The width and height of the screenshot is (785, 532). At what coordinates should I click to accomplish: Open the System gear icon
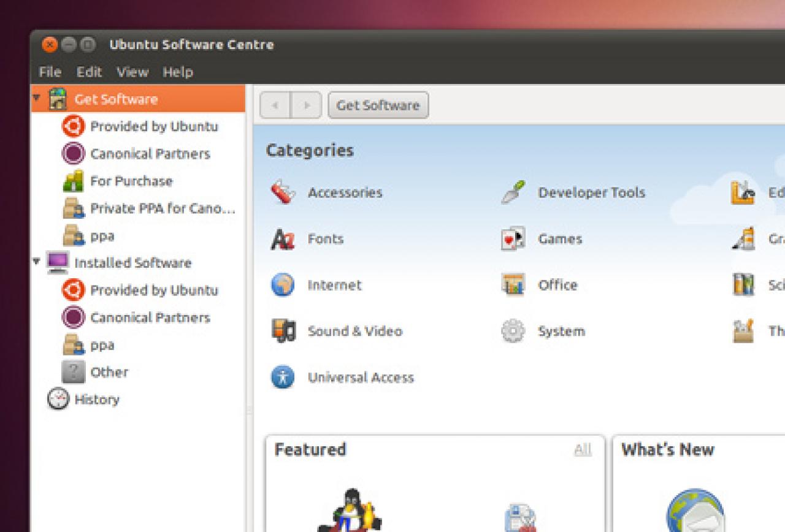point(513,331)
